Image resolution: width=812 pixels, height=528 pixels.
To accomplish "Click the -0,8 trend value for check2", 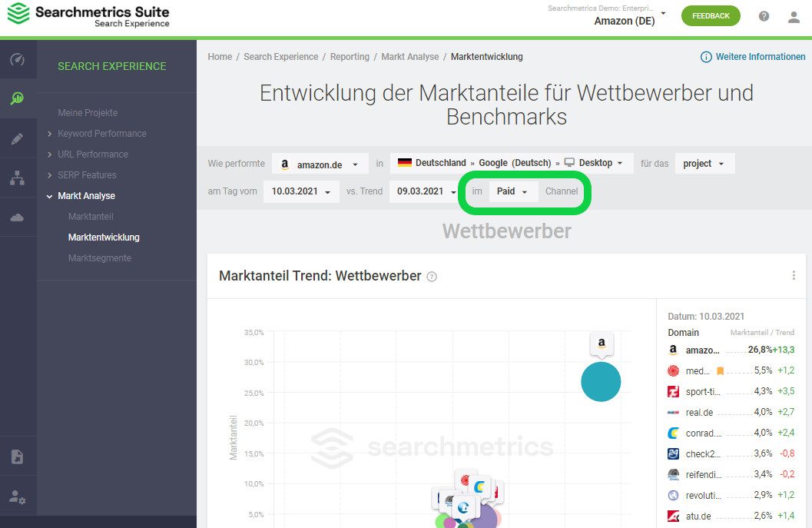I will [x=787, y=453].
